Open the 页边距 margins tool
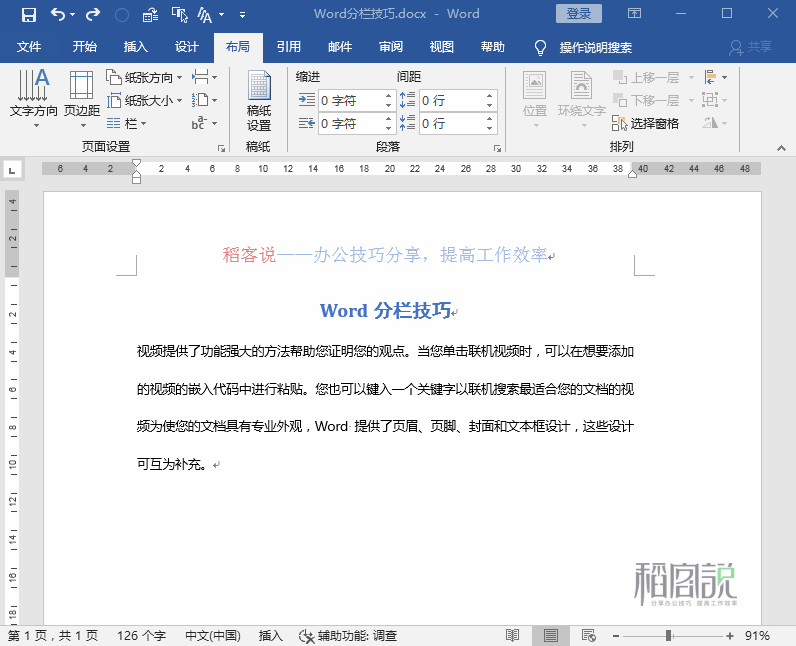The image size is (796, 646). [x=82, y=99]
